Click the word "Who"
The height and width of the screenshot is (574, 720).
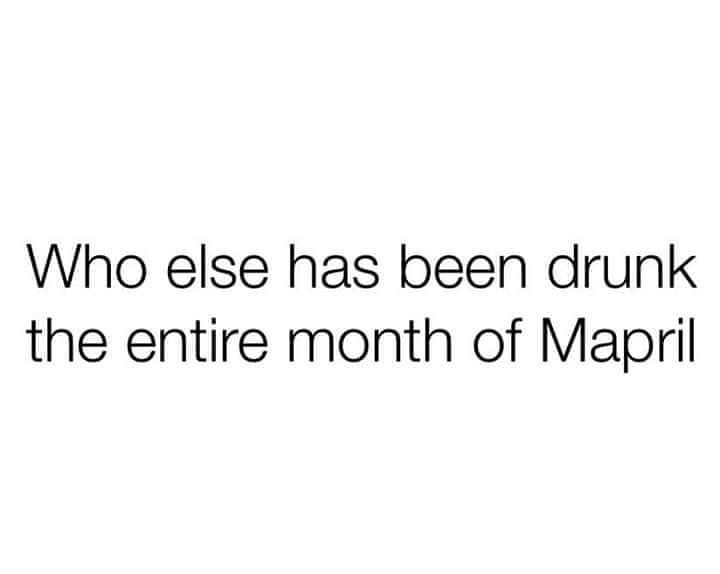point(87,266)
